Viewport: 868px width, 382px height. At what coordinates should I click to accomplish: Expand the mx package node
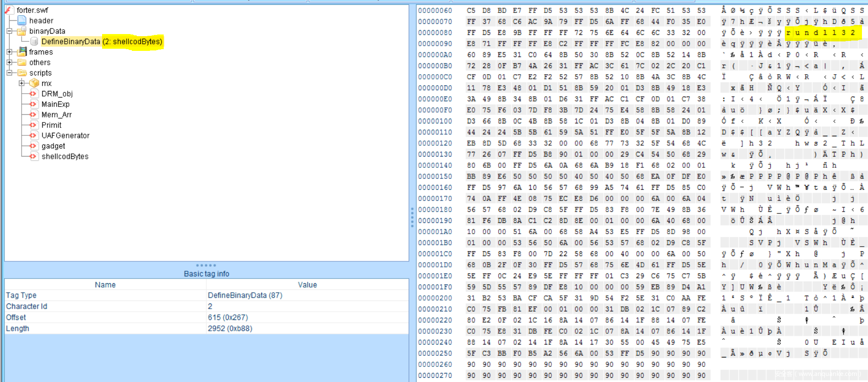tap(22, 83)
